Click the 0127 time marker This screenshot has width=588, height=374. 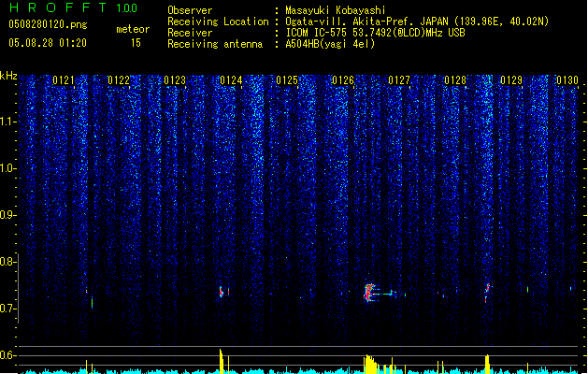[399, 80]
